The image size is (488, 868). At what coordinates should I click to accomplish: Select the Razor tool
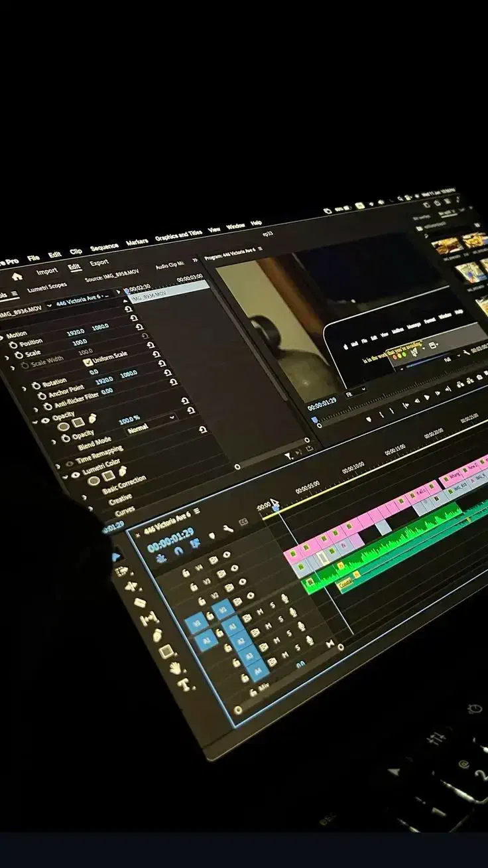[139, 603]
